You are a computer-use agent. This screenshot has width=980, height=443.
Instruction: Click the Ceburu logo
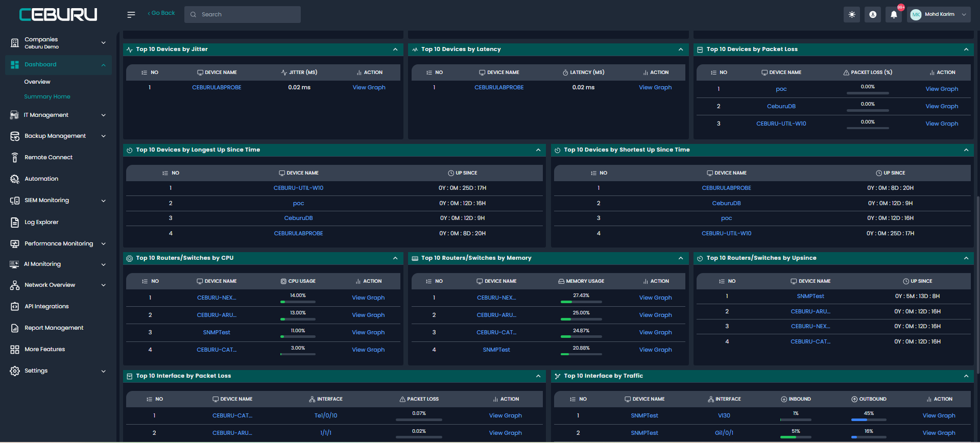tap(58, 14)
